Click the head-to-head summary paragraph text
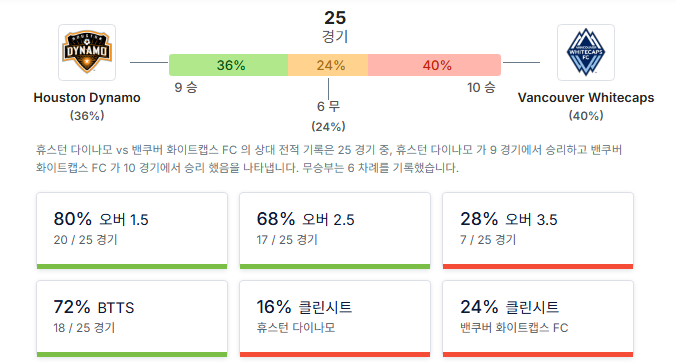Screen dimensions: 676x364 coord(329,159)
